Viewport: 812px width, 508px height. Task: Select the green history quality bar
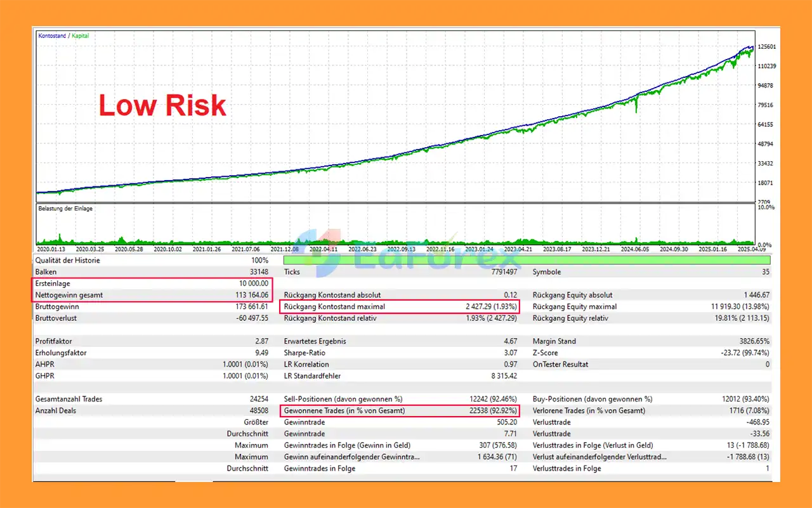(527, 260)
